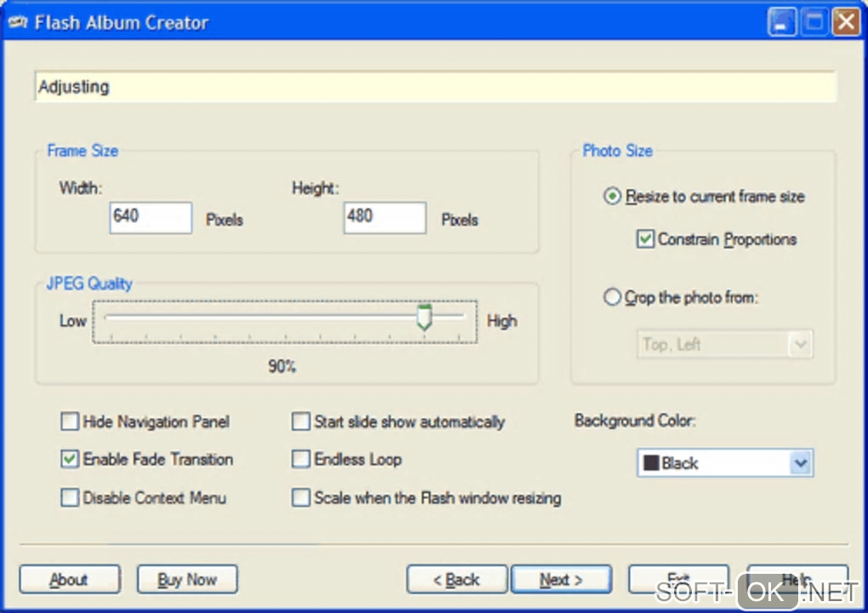Check Start slide show automatically
This screenshot has width=868, height=613.
[300, 421]
